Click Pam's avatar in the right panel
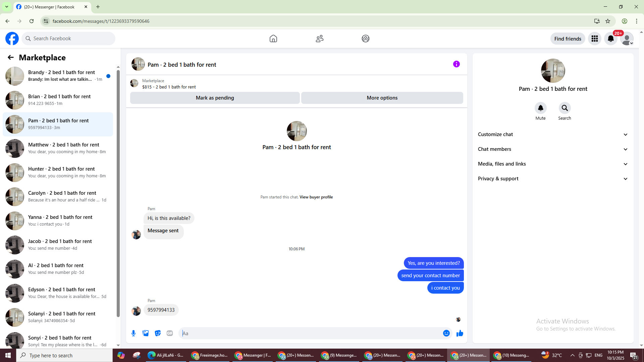The image size is (644, 362). pos(553,71)
